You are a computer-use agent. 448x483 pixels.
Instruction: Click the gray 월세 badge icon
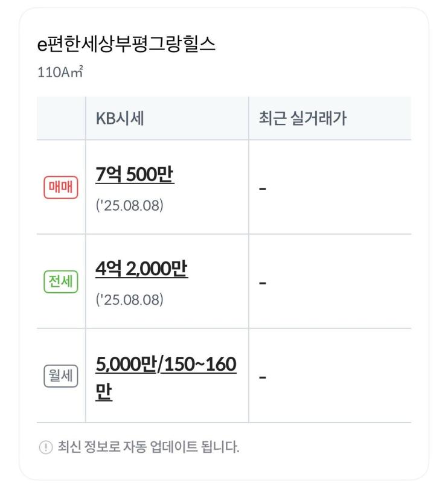61,376
